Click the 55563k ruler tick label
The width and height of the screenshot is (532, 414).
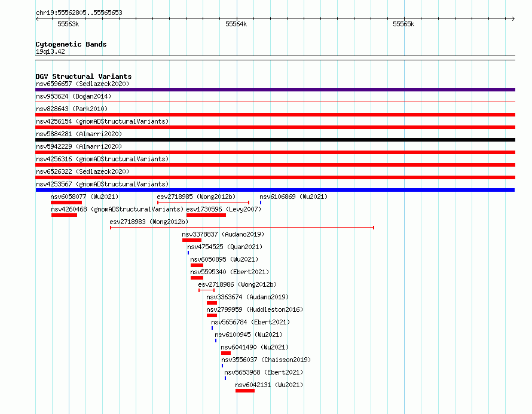pos(68,24)
